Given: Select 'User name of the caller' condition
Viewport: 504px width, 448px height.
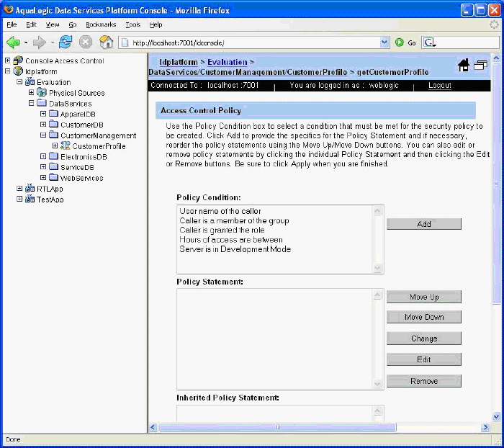Looking at the screenshot, I should 220,211.
